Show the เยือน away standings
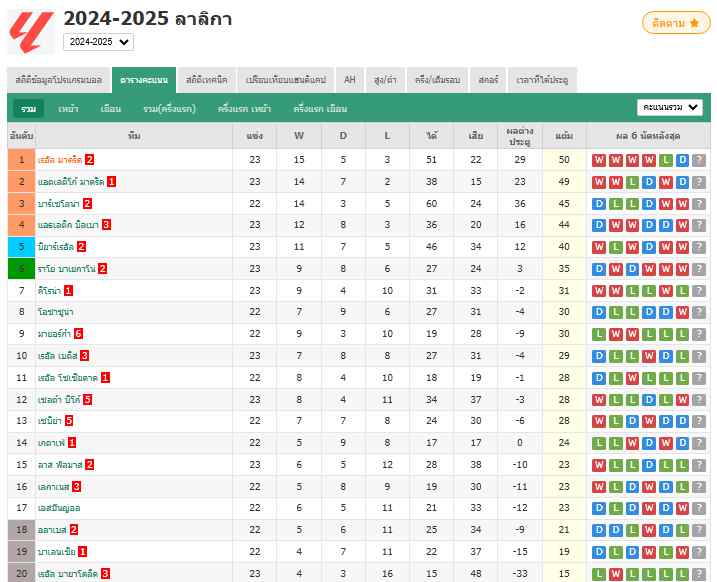Viewport: 717px width, 582px height. click(111, 109)
